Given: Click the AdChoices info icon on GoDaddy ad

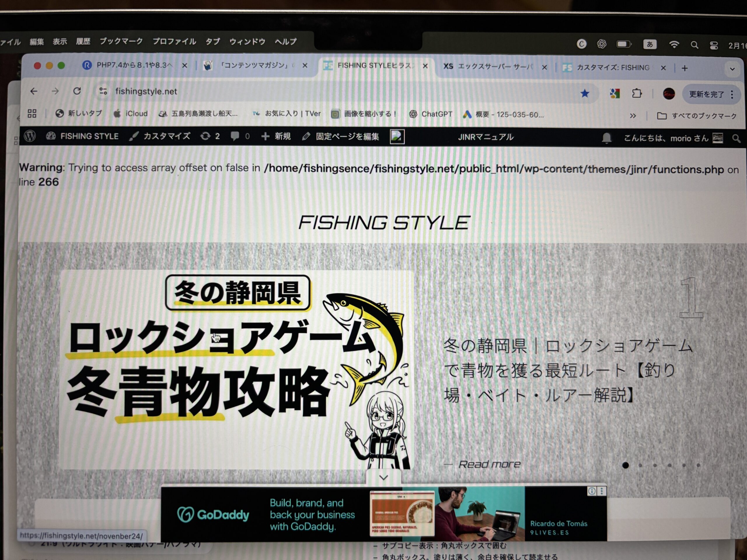Looking at the screenshot, I should click(592, 491).
